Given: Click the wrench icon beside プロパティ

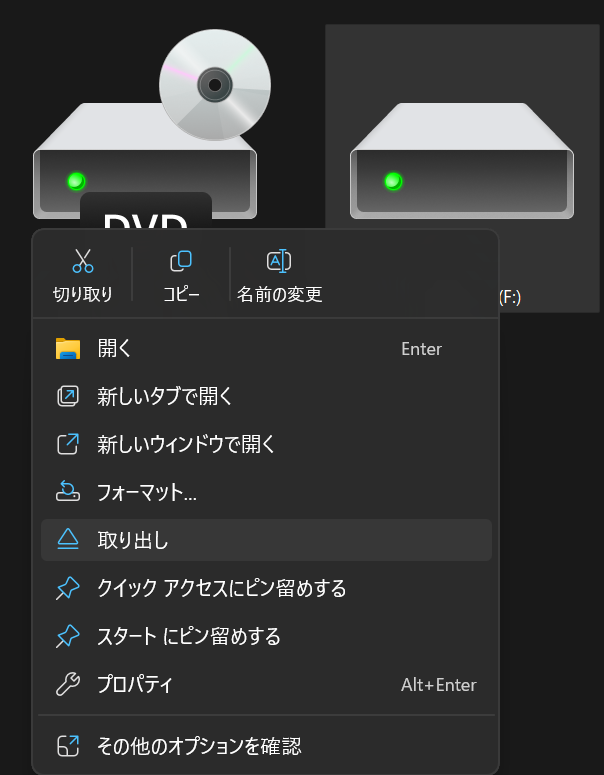Looking at the screenshot, I should click(x=68, y=685).
